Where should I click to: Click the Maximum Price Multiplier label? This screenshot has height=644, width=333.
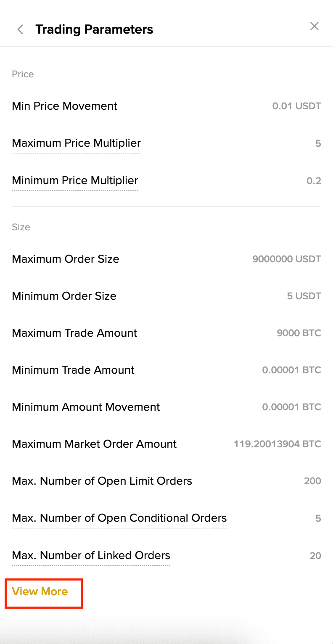[76, 143]
